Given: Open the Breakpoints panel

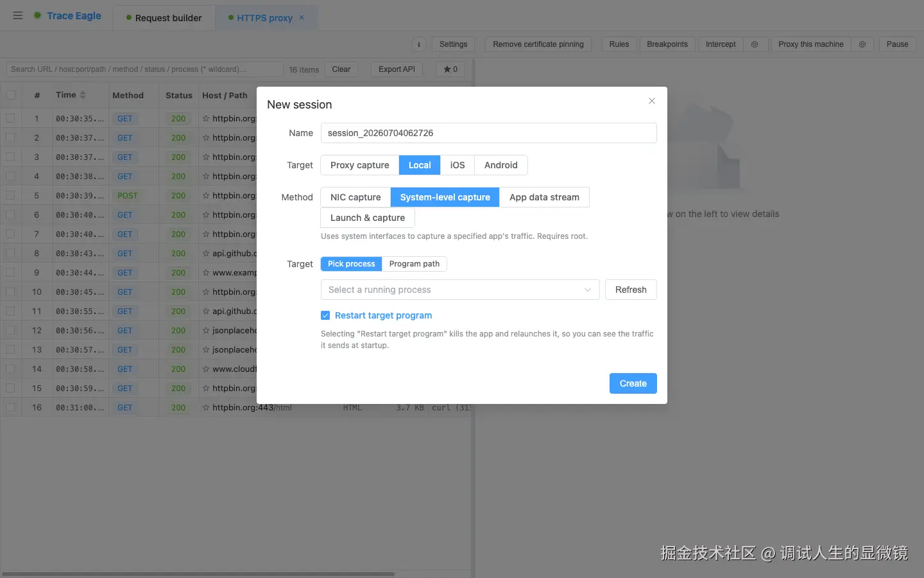Looking at the screenshot, I should pyautogui.click(x=667, y=44).
